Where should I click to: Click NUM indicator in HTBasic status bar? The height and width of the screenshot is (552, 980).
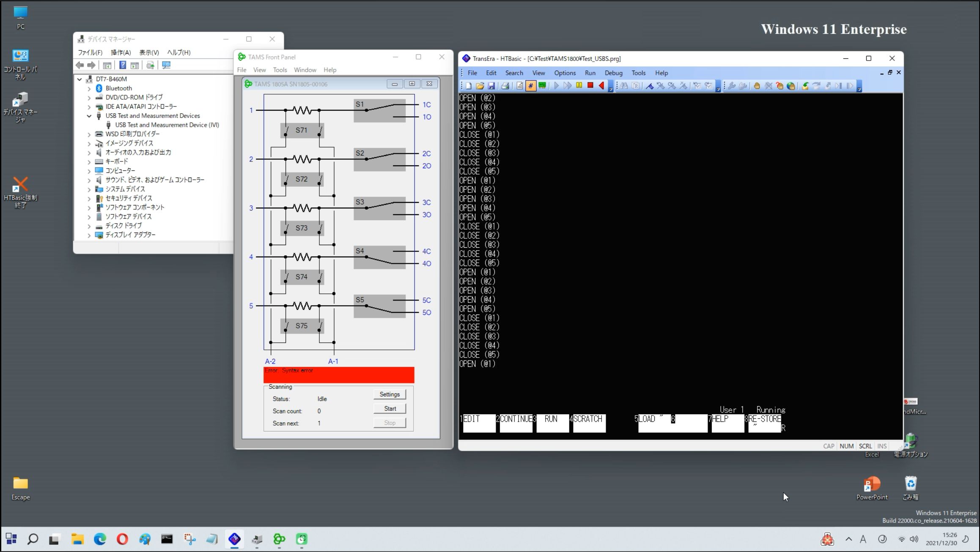[x=846, y=446]
